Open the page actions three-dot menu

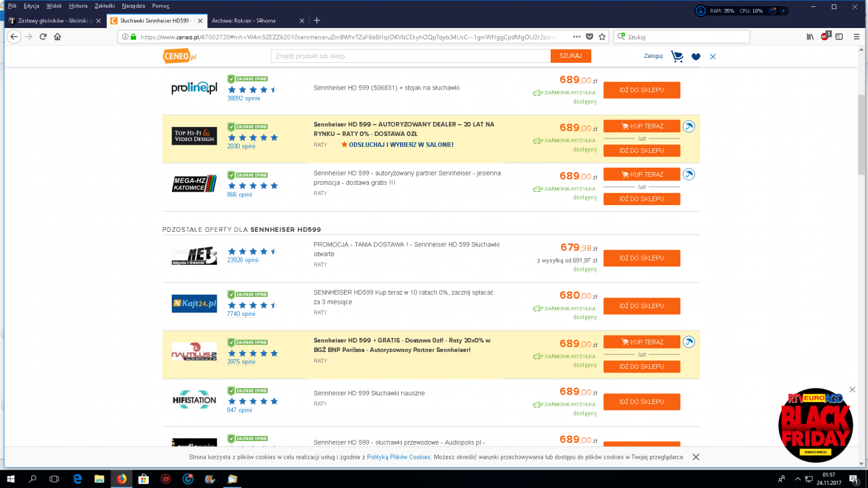577,37
